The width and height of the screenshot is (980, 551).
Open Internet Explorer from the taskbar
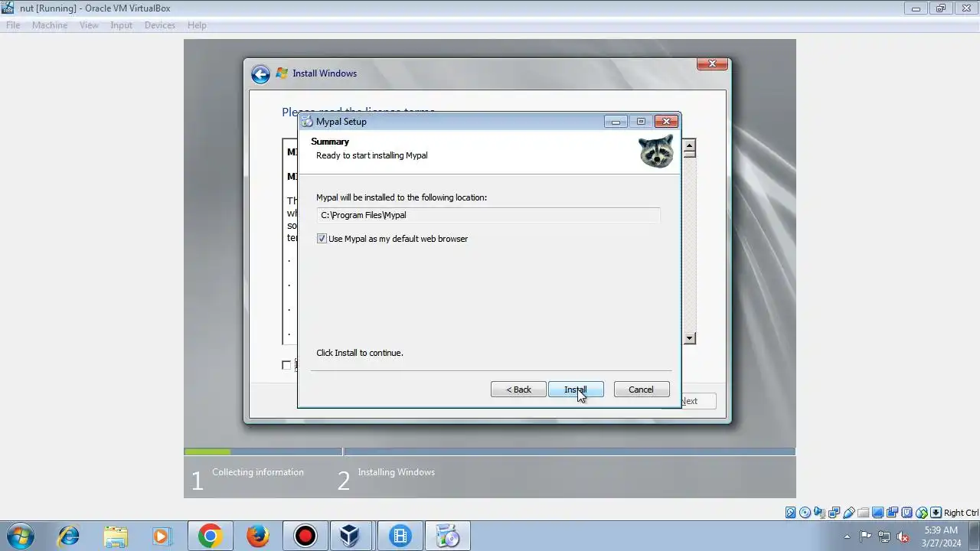pos(68,536)
